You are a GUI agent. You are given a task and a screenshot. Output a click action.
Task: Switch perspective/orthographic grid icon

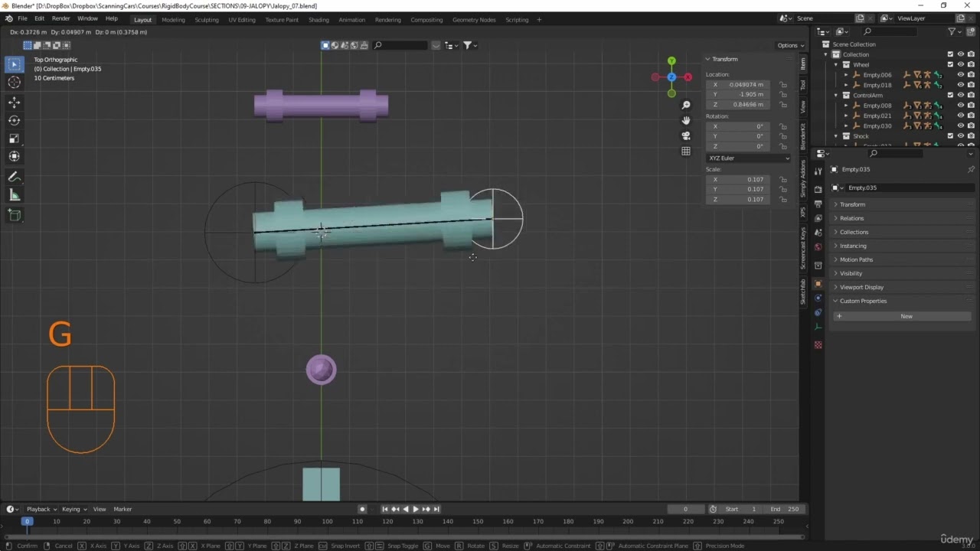[x=686, y=151]
